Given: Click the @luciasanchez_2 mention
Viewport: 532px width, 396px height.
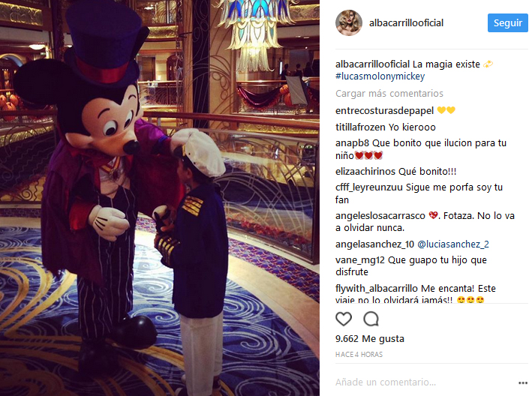Looking at the screenshot, I should coord(453,244).
